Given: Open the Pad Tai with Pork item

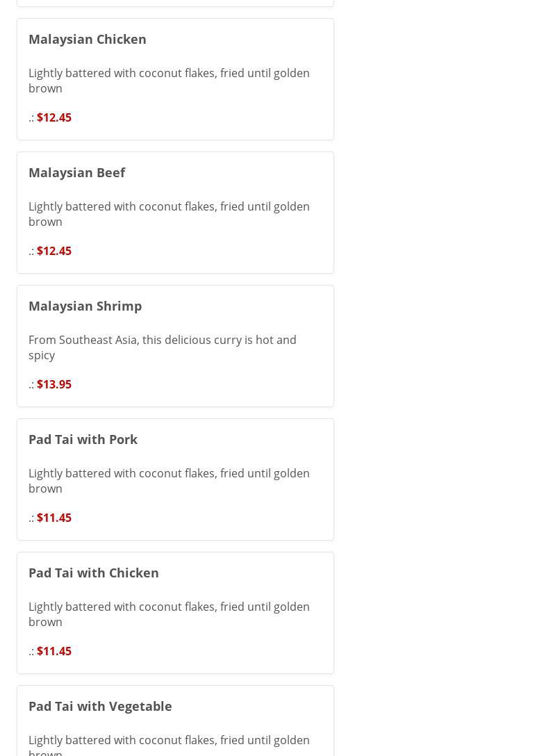Looking at the screenshot, I should (83, 439).
